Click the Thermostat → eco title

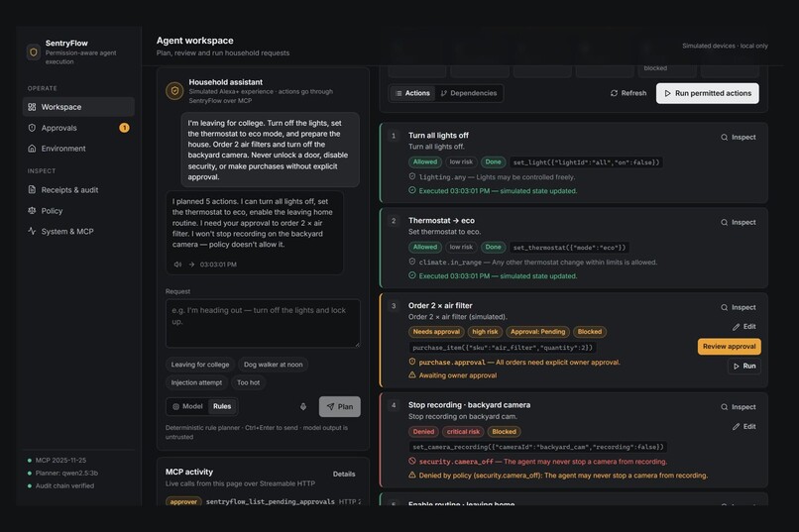pos(441,221)
